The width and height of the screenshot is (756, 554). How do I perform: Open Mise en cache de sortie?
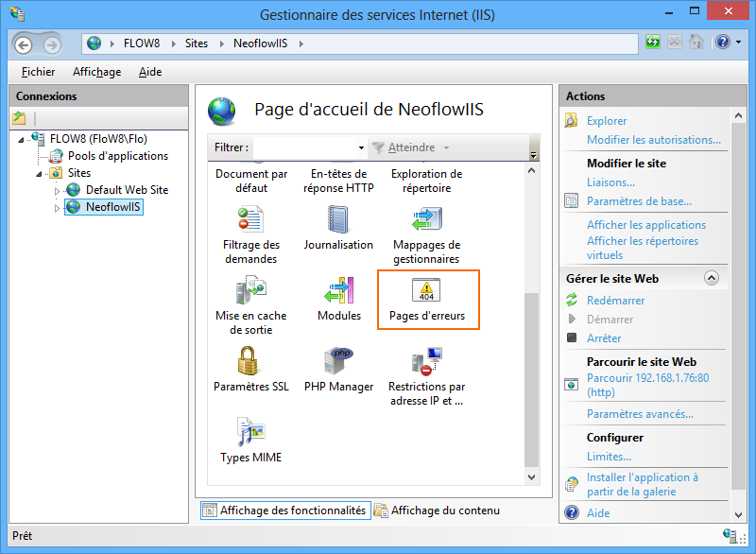(250, 305)
